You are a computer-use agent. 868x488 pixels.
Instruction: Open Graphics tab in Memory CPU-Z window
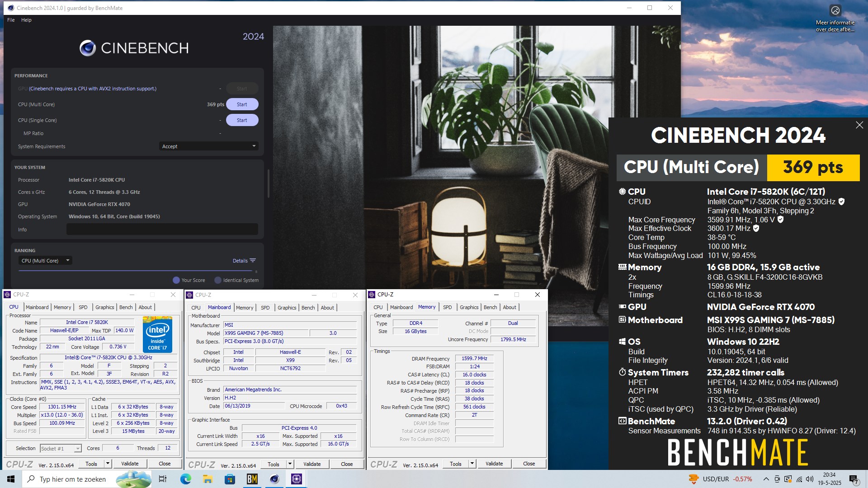tap(469, 307)
